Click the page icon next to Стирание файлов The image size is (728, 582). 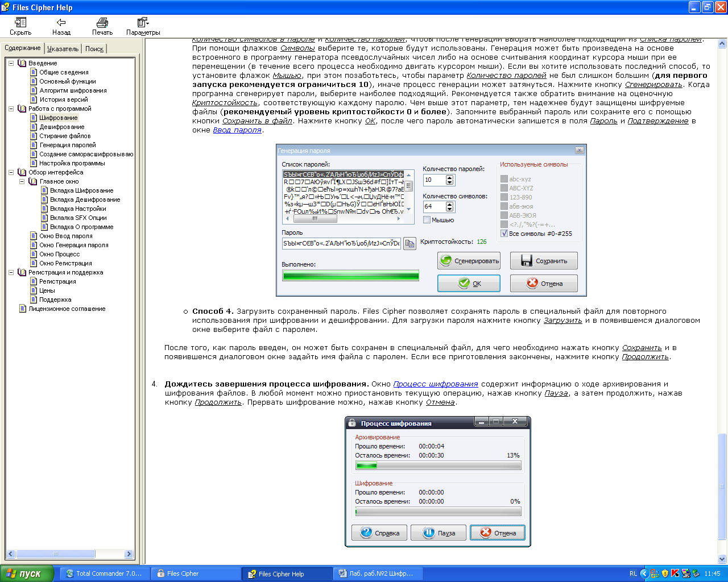pyautogui.click(x=34, y=136)
